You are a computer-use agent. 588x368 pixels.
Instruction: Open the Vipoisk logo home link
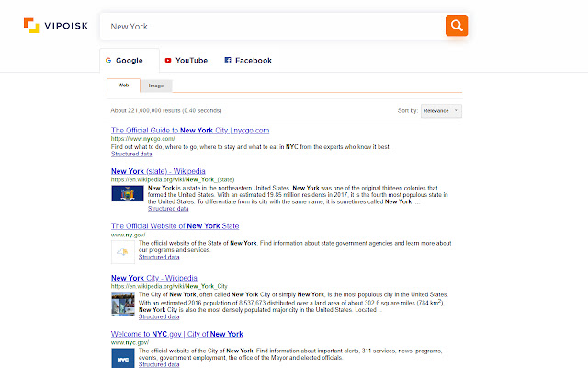[56, 26]
